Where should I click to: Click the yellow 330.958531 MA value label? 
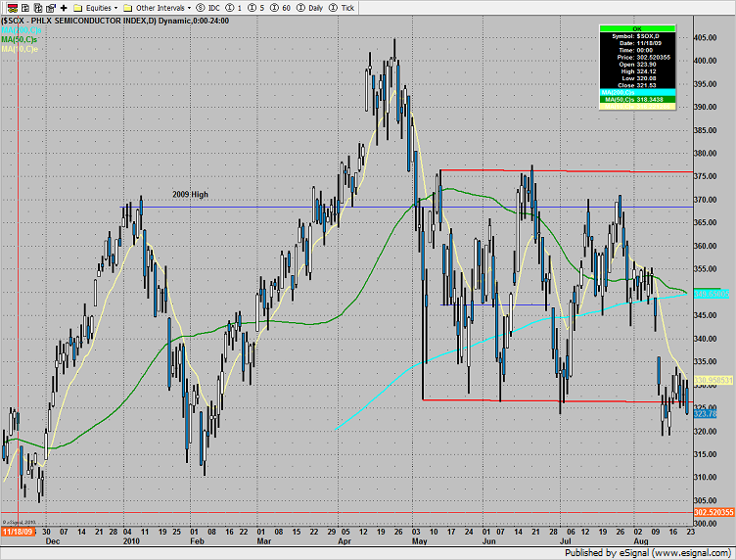pos(713,380)
